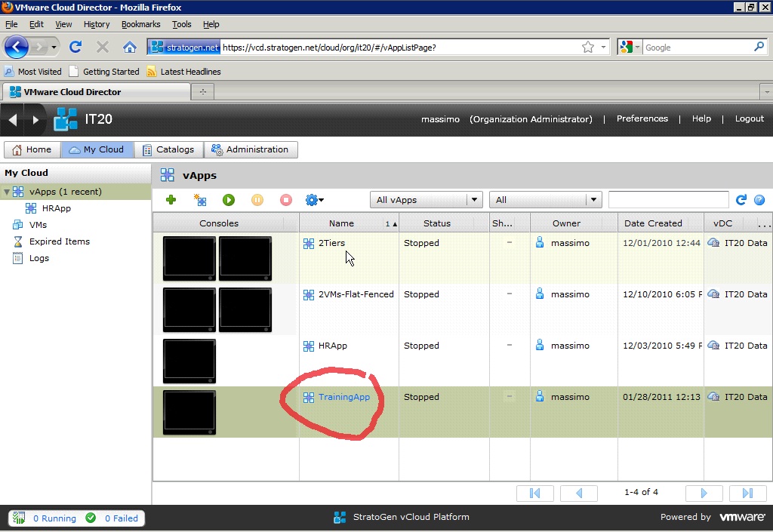Open the TrainingApp vApp link
Image resolution: width=773 pixels, height=532 pixels.
[344, 397]
